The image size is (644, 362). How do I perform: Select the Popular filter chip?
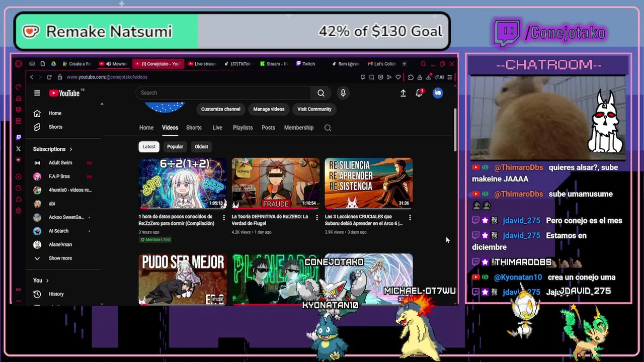coord(175,147)
